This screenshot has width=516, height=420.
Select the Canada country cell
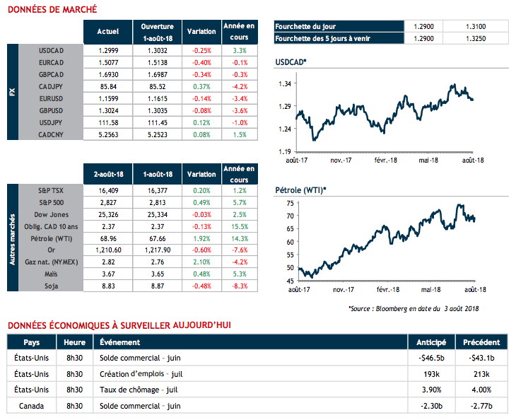pyautogui.click(x=30, y=406)
